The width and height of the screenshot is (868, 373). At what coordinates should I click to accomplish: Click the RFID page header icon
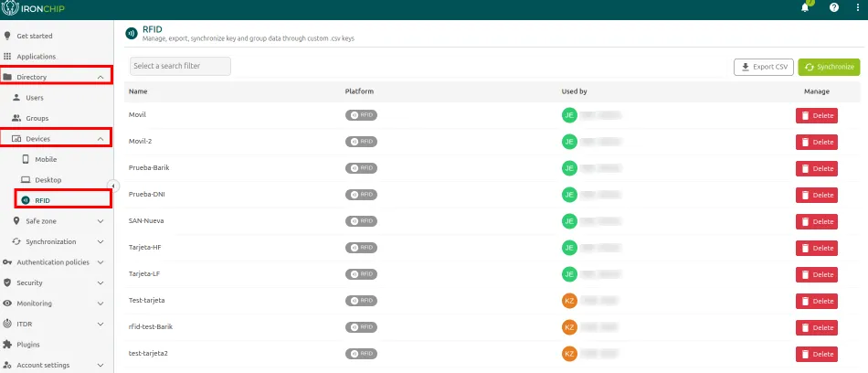132,33
